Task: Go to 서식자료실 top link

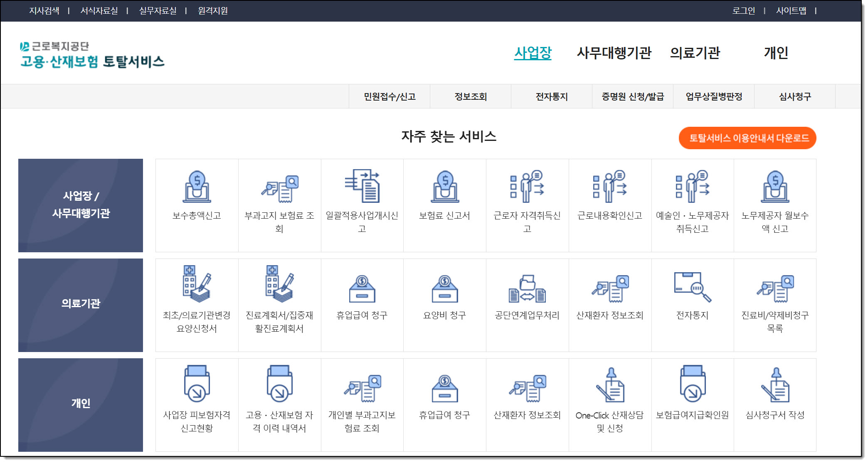Action: pos(99,11)
